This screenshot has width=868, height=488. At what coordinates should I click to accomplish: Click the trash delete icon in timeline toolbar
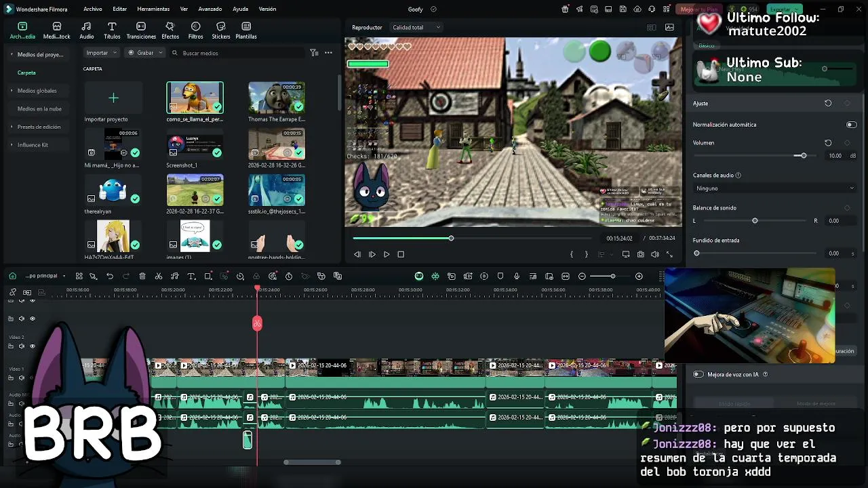pos(142,277)
